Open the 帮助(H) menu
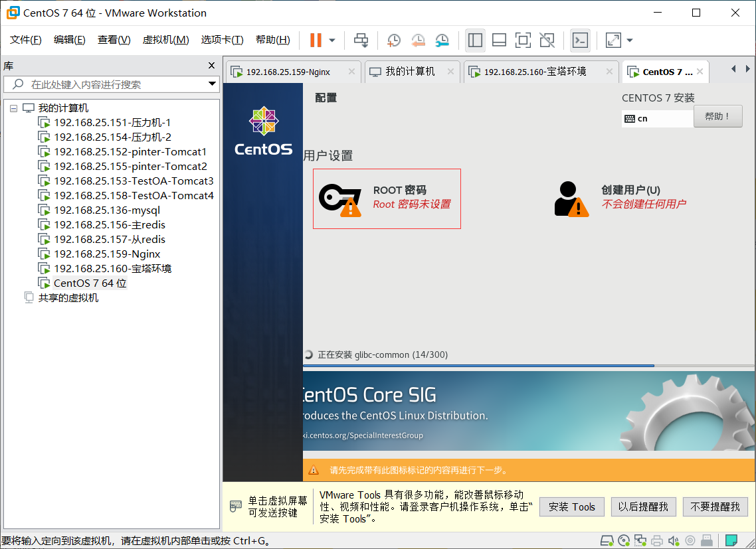This screenshot has width=756, height=549. (x=272, y=40)
